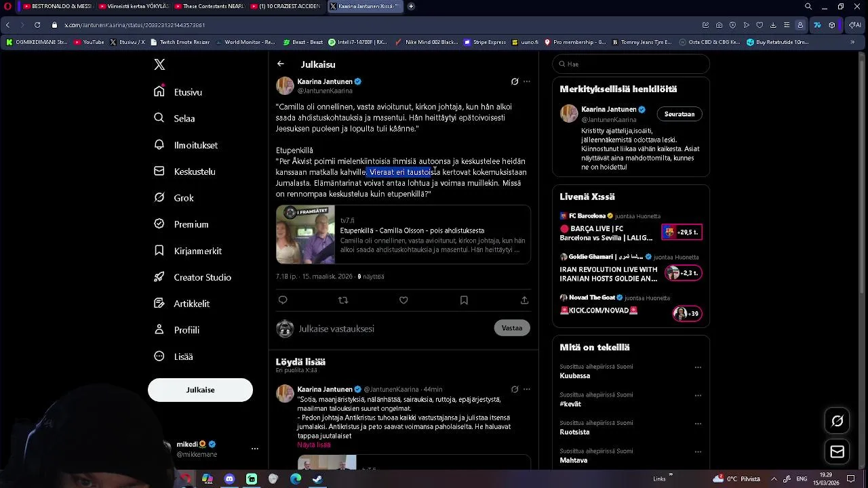Switch to 10 CRAZIEST ACCIDEN tab
This screenshot has height=488, width=868.
pyautogui.click(x=285, y=6)
